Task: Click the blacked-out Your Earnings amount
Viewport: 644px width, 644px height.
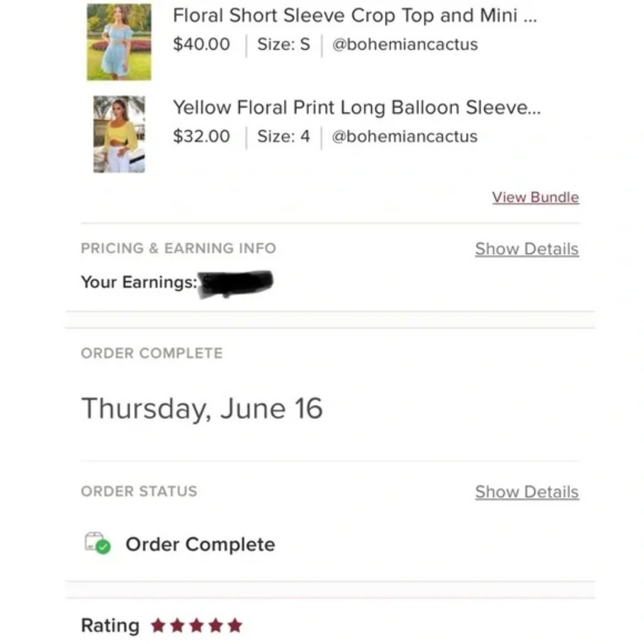Action: [x=236, y=283]
